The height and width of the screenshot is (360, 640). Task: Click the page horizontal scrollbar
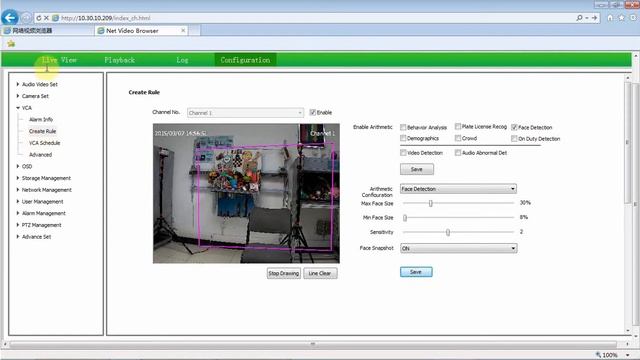(x=313, y=344)
